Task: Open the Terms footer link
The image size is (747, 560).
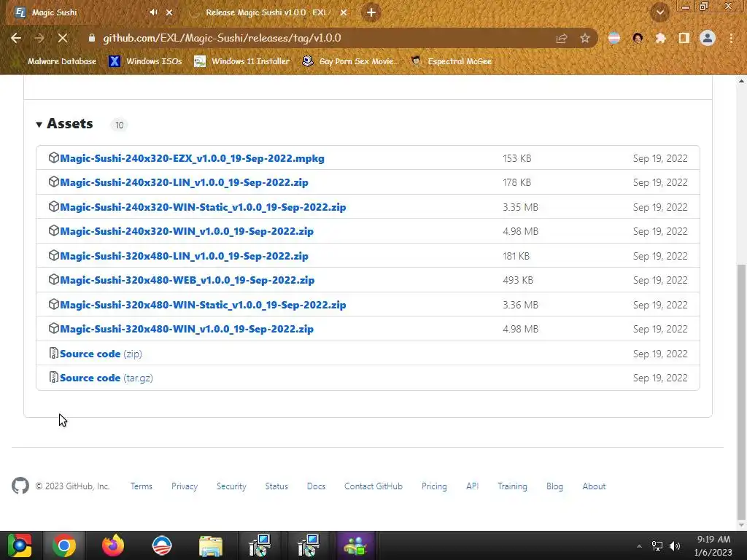Action: (x=142, y=486)
